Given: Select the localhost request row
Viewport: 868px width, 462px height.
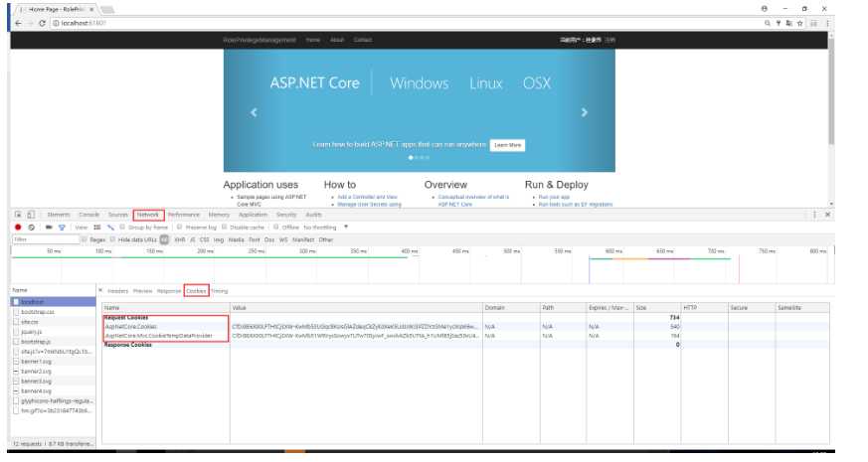Looking at the screenshot, I should tap(53, 302).
